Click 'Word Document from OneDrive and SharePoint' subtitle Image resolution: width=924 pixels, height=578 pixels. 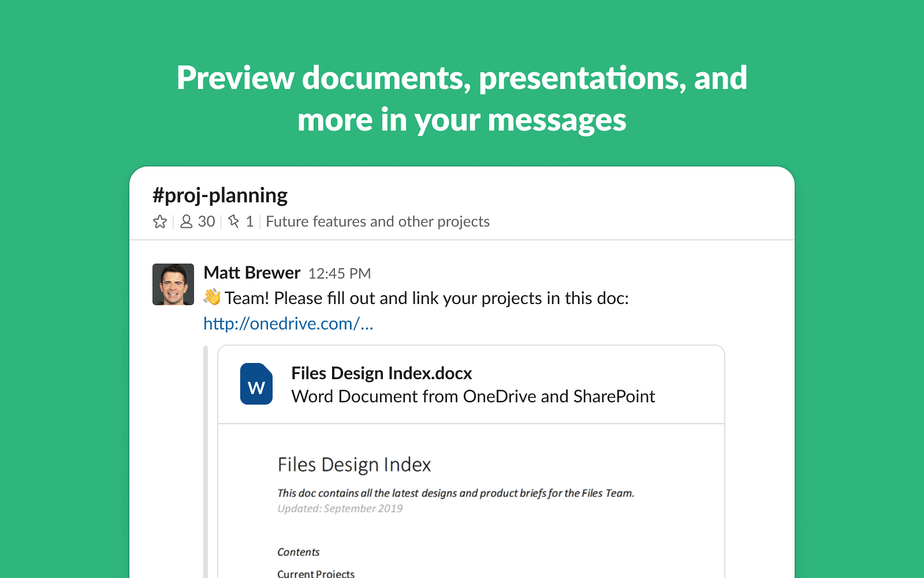[x=472, y=397]
